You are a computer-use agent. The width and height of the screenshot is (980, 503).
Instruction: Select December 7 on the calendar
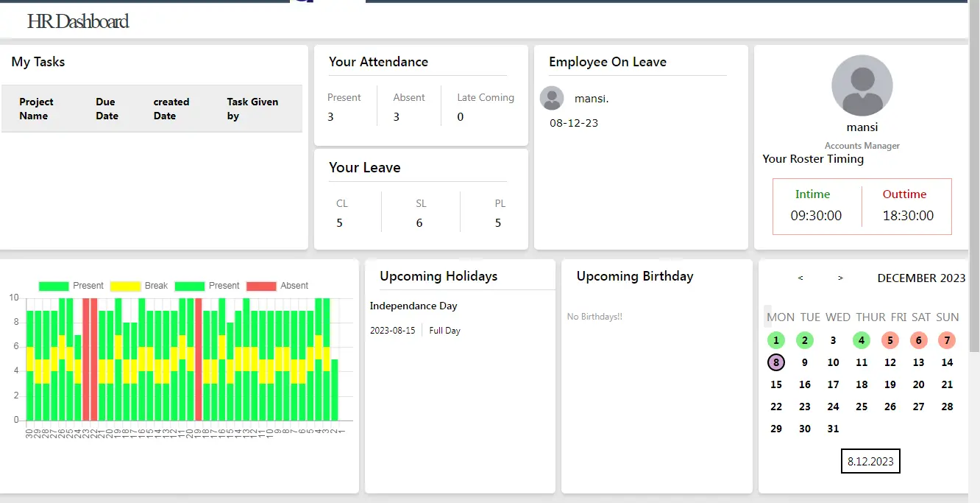pyautogui.click(x=947, y=340)
